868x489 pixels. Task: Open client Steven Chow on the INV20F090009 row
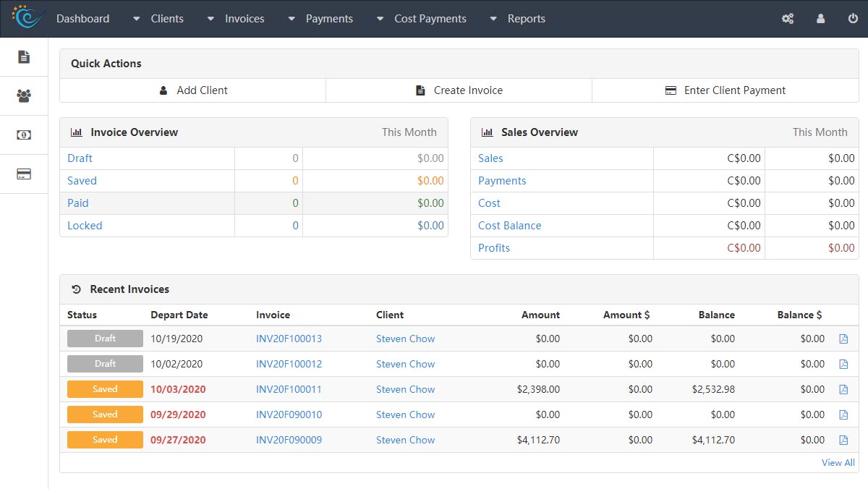[405, 440]
